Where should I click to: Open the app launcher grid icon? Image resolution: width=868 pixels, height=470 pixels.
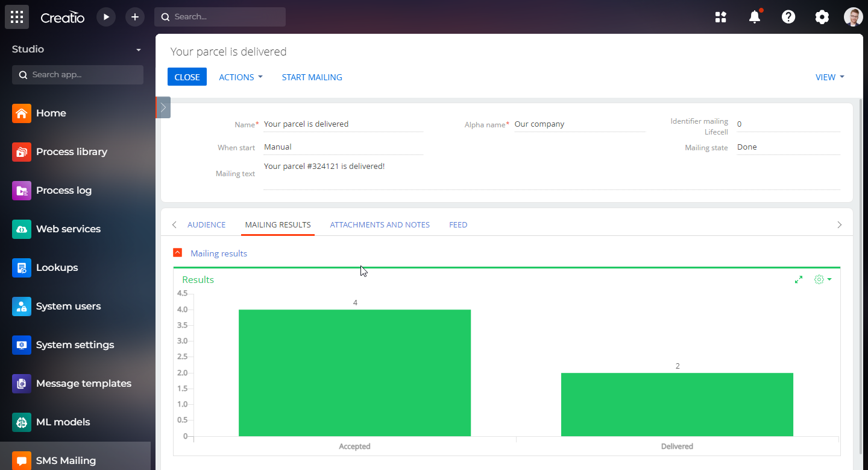pyautogui.click(x=17, y=17)
